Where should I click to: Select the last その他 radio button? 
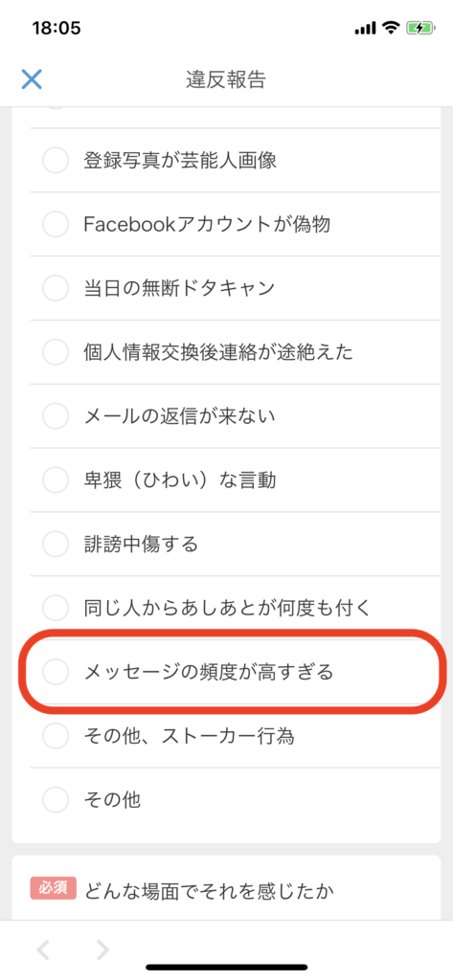(56, 799)
